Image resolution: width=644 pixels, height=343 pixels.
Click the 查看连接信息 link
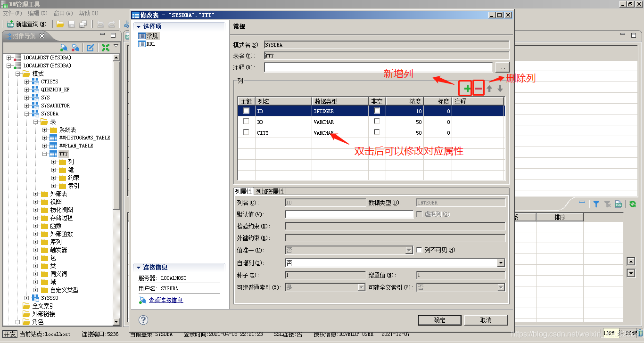click(166, 300)
